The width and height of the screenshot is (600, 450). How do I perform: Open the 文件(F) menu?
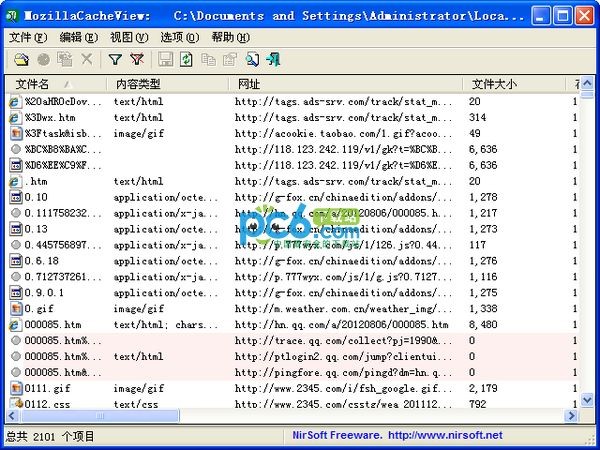click(x=28, y=37)
